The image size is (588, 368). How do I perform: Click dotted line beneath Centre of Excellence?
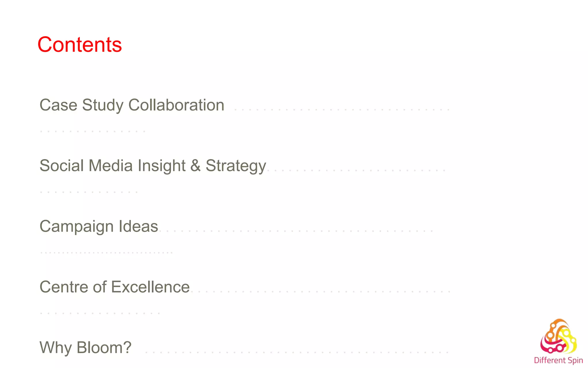tap(100, 313)
